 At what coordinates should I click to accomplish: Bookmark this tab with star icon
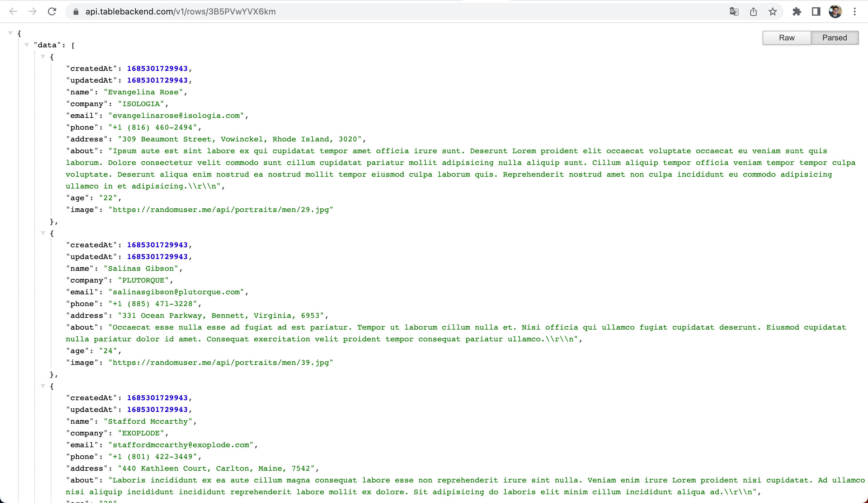point(772,12)
